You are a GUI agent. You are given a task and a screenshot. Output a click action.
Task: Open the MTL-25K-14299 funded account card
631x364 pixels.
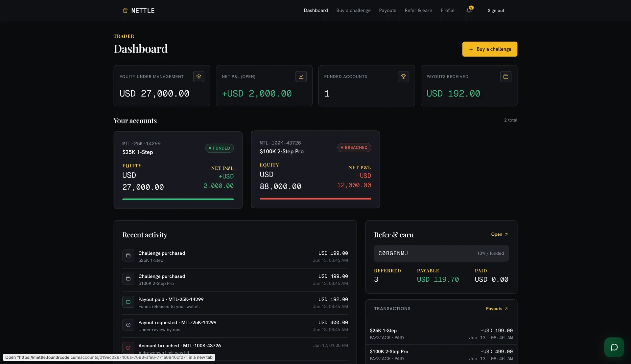click(178, 170)
